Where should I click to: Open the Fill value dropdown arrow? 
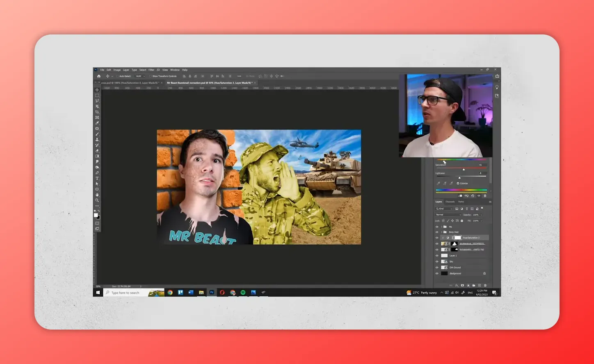point(481,221)
